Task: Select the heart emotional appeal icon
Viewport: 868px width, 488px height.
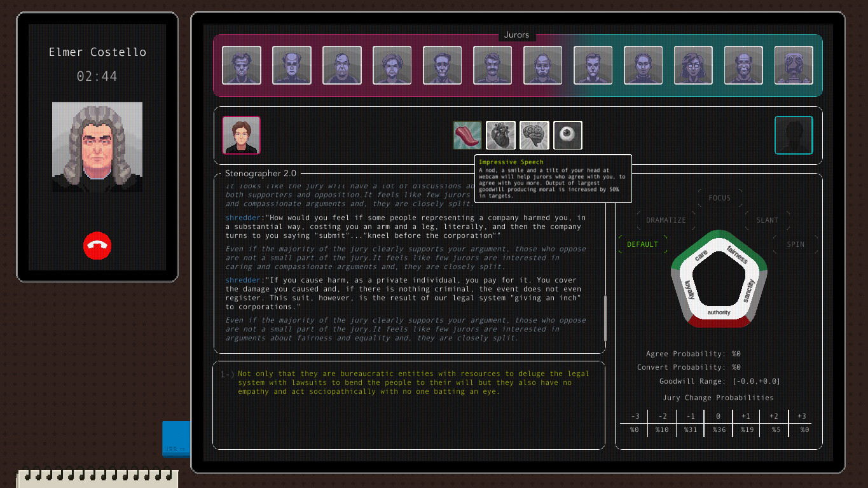Action: pyautogui.click(x=500, y=135)
